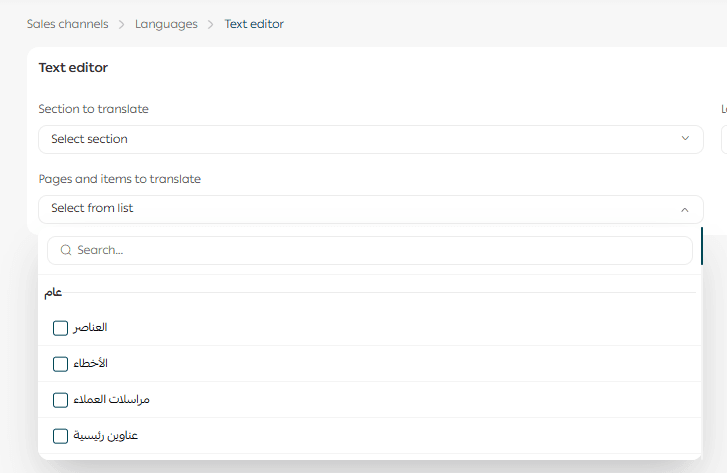Click the Text editor panel heading
Screen dimensions: 727x473
73,68
